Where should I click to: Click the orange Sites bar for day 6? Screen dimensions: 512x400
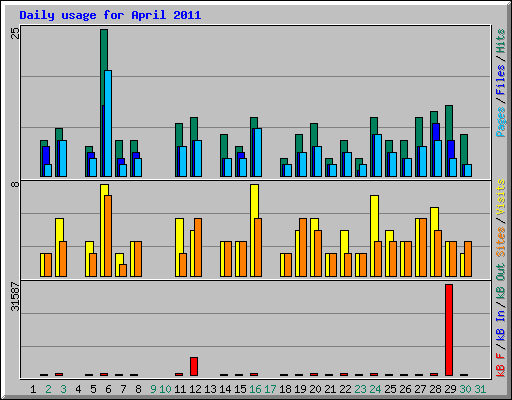point(108,236)
